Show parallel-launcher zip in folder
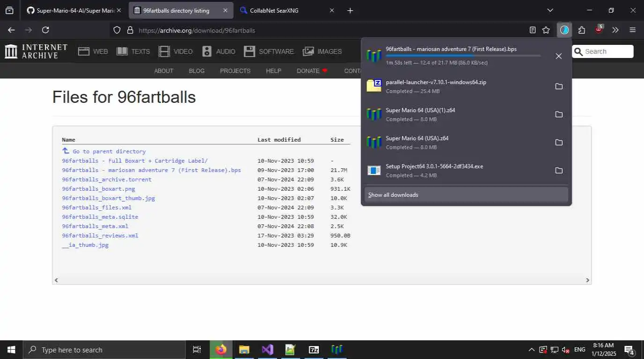This screenshot has height=359, width=644. [x=558, y=86]
